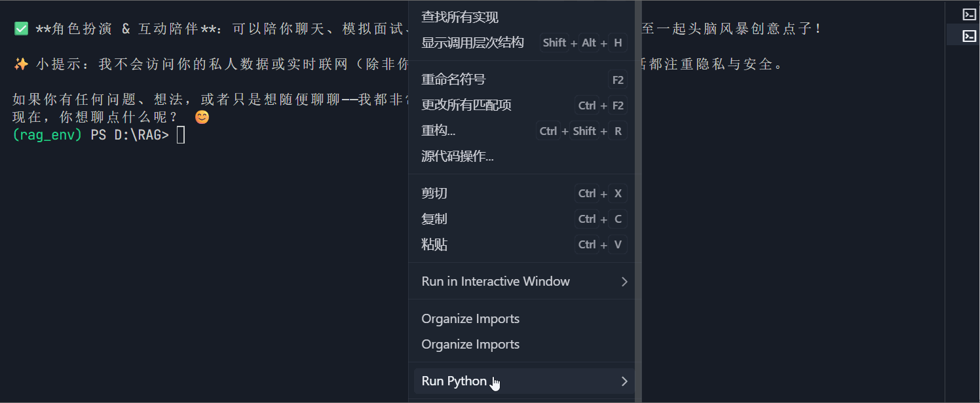This screenshot has width=980, height=403.
Task: Select 源代码操作... from the menu
Action: pyautogui.click(x=458, y=156)
